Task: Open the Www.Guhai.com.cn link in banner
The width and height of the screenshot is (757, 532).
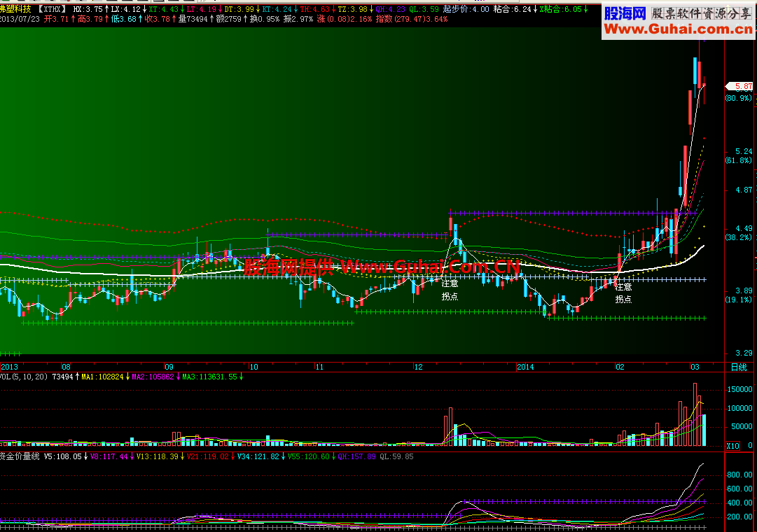Action: 679,29
